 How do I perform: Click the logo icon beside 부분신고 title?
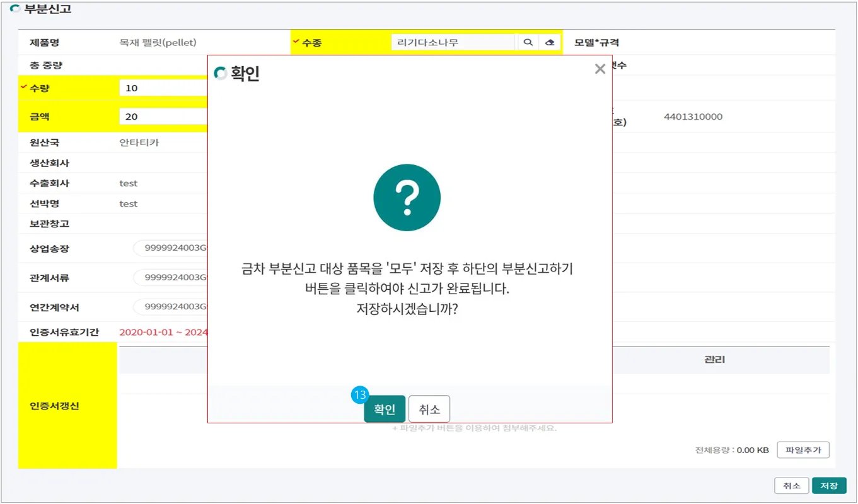(16, 9)
